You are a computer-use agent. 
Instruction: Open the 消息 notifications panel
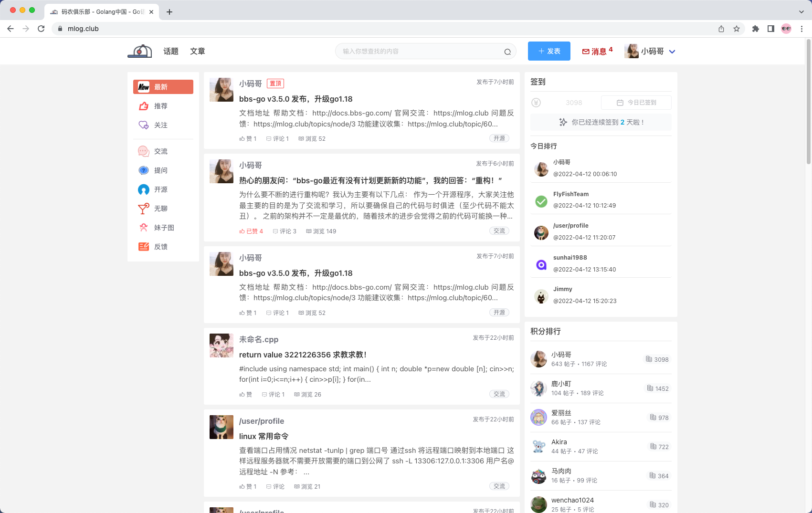[597, 51]
